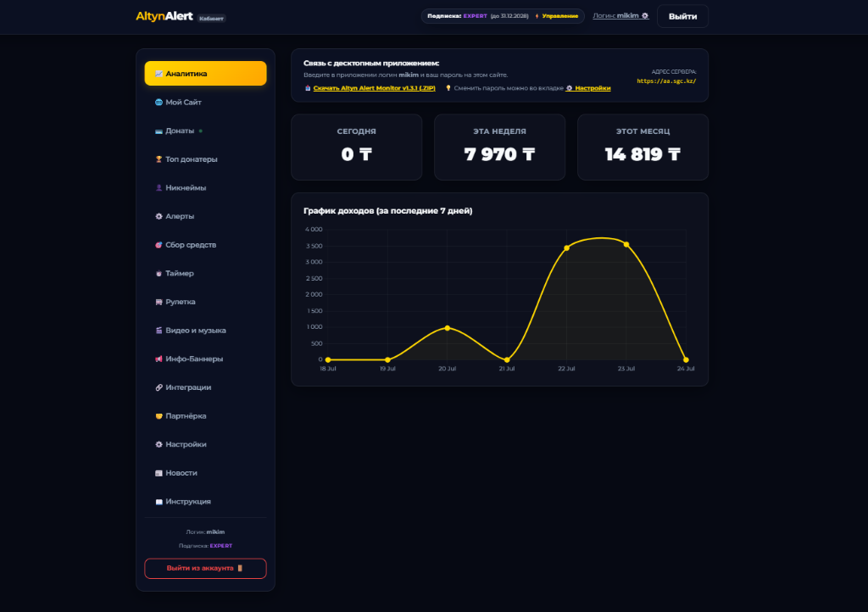Click the gear icon next to login mikim

pos(645,15)
